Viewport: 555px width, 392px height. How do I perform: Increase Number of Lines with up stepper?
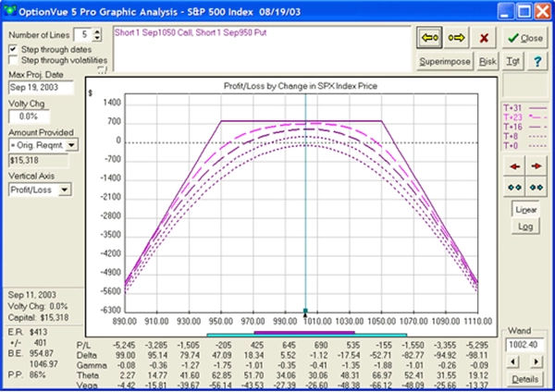(97, 31)
